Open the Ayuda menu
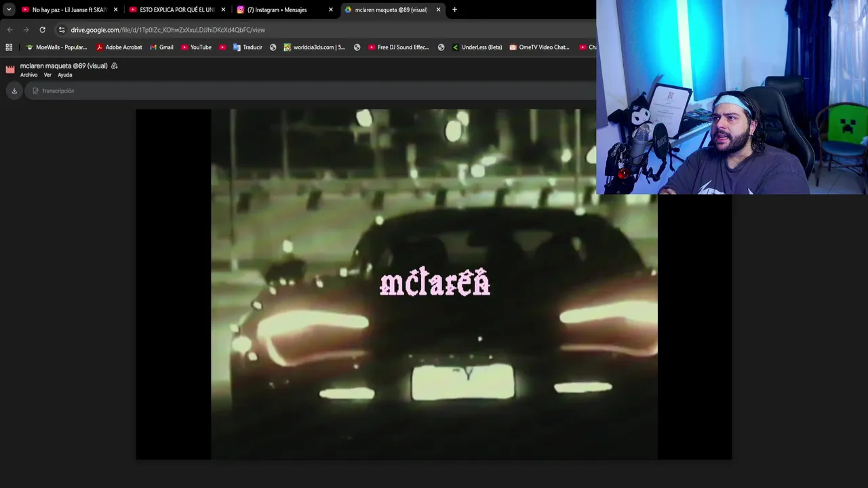 coord(64,75)
